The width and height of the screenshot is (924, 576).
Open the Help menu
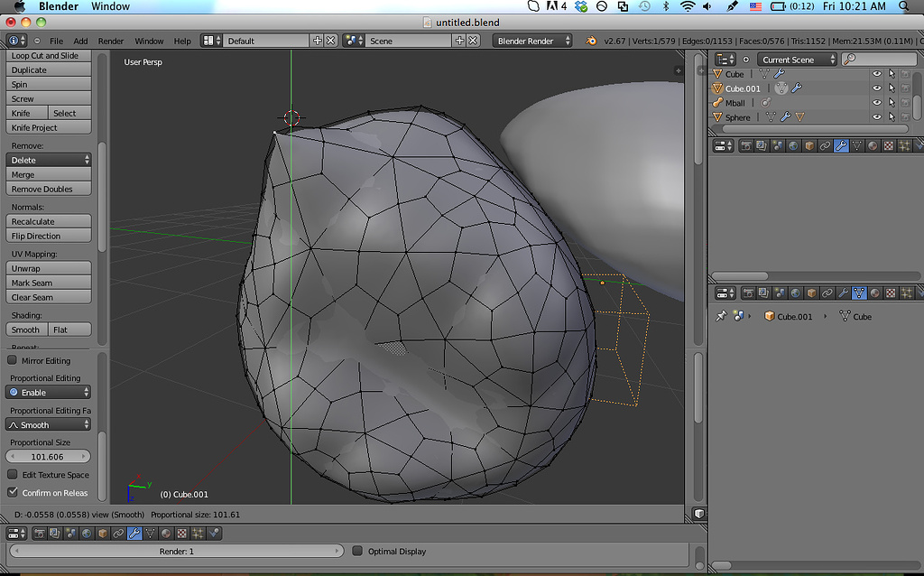pos(182,41)
